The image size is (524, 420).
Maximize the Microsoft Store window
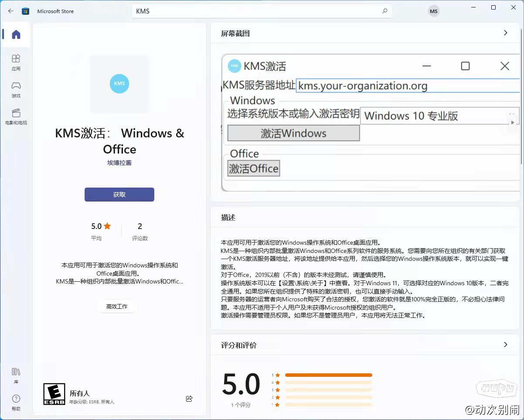click(493, 7)
